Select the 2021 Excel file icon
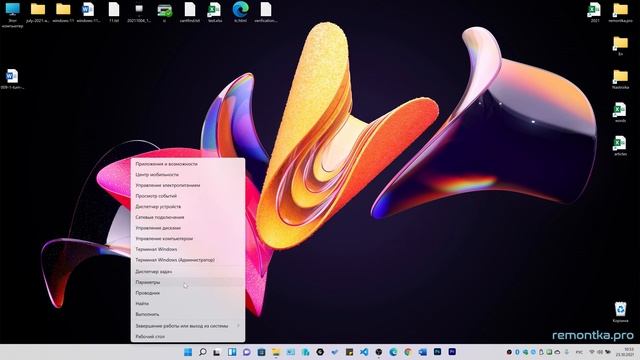 (x=595, y=12)
